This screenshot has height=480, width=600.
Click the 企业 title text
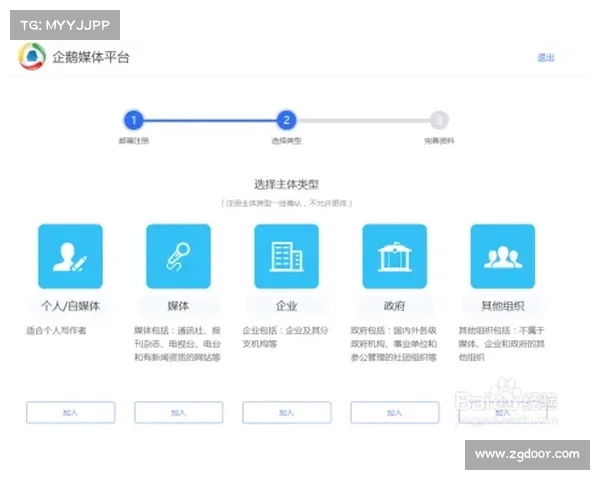point(287,306)
